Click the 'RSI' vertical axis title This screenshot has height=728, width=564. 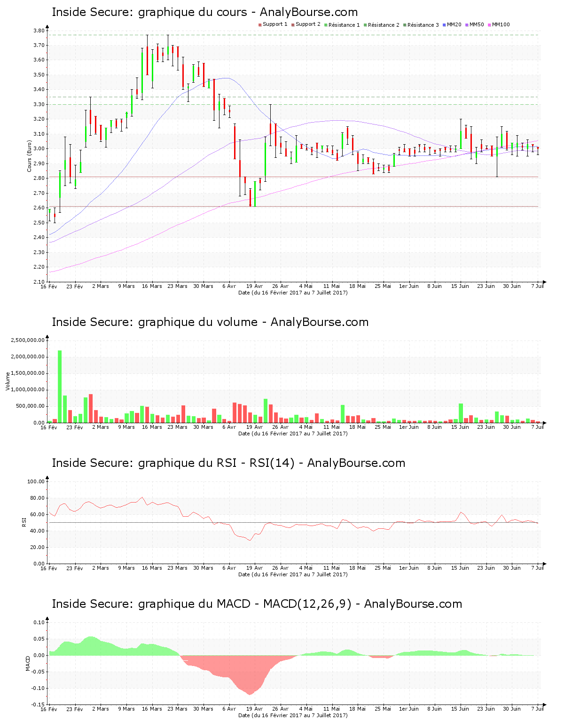[24, 522]
